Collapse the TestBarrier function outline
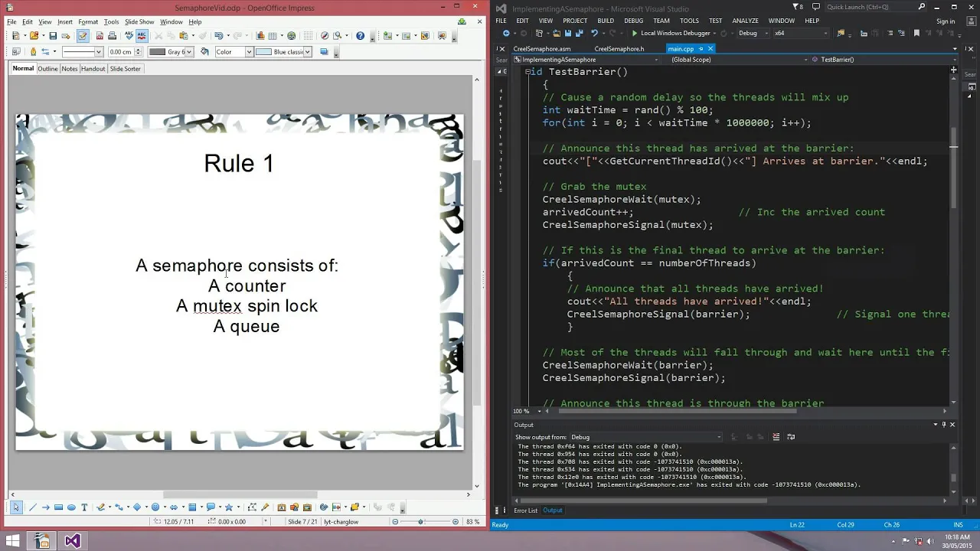Image resolution: width=980 pixels, height=551 pixels. [527, 72]
